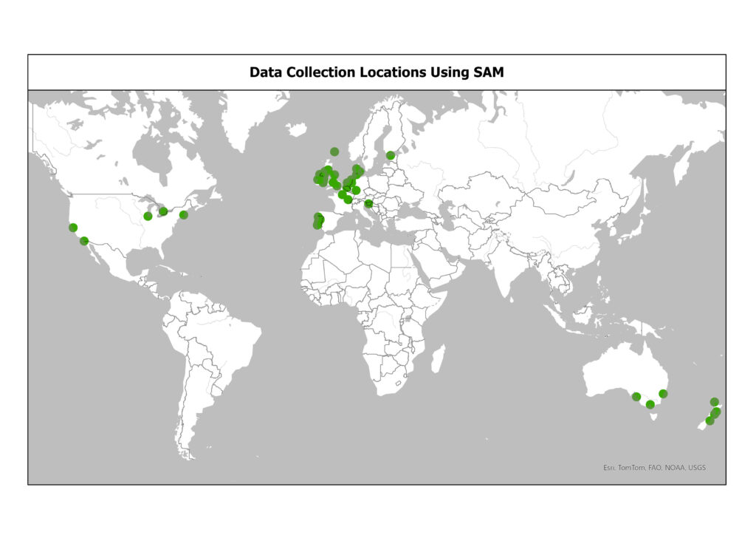Screen dimensions: 756x535
Task: Click the green dot near Toronto
Action: (163, 211)
